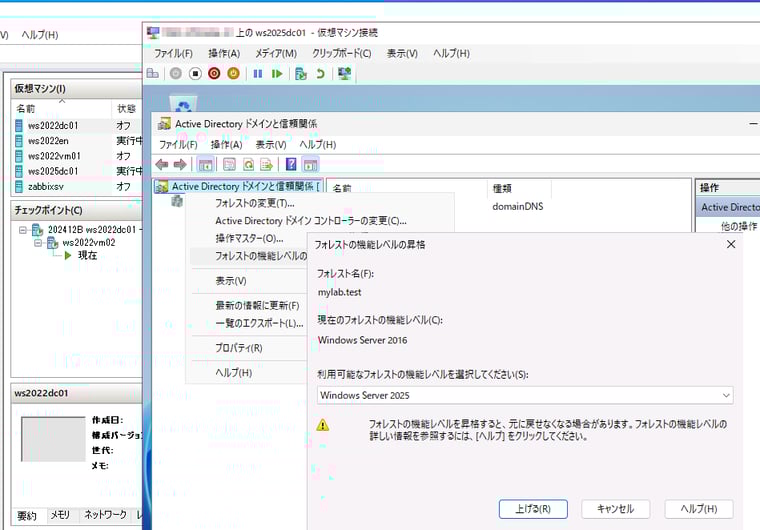The width and height of the screenshot is (760, 530).
Task: Open ヘルプ(H) in the Active Directory menu bar
Action: tap(317, 145)
